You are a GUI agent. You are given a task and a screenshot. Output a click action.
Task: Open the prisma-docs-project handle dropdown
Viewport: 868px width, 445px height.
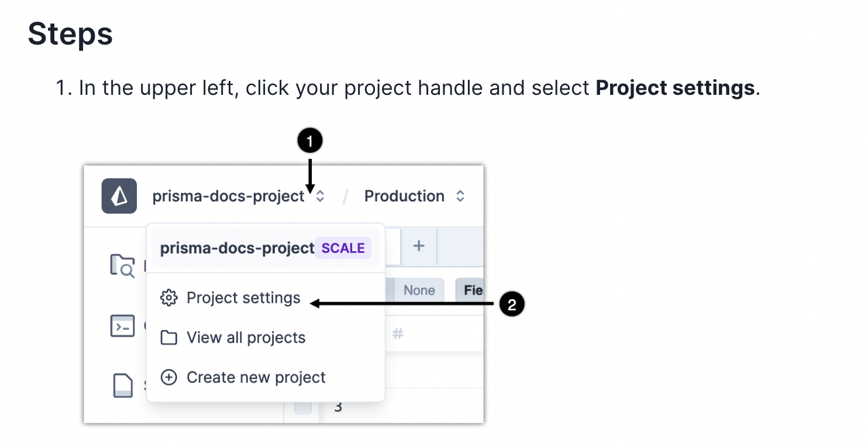(228, 196)
